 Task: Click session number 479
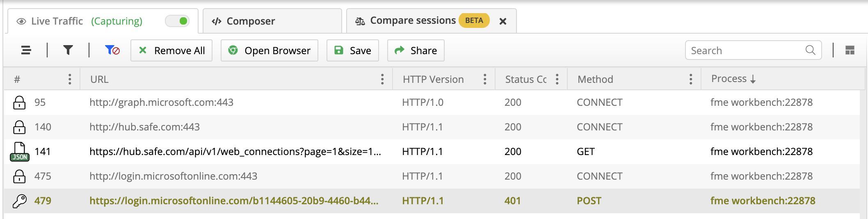(x=43, y=201)
